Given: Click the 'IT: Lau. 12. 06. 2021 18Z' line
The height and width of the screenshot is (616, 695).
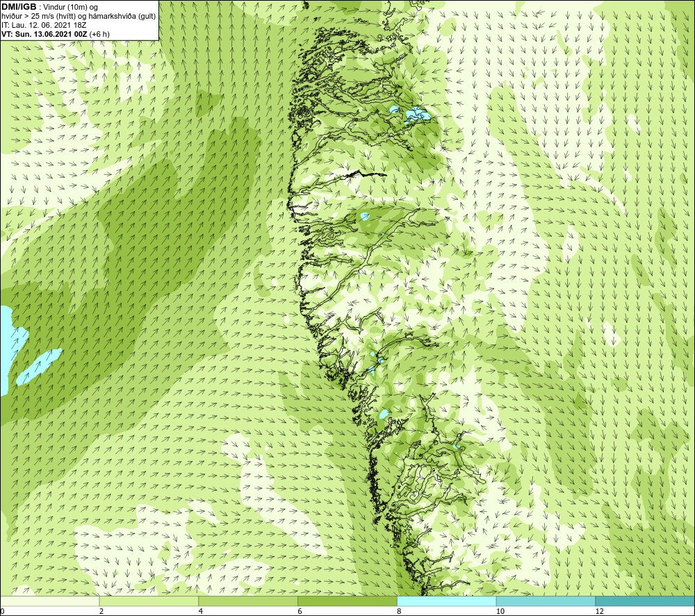Looking at the screenshot, I should 44,25.
